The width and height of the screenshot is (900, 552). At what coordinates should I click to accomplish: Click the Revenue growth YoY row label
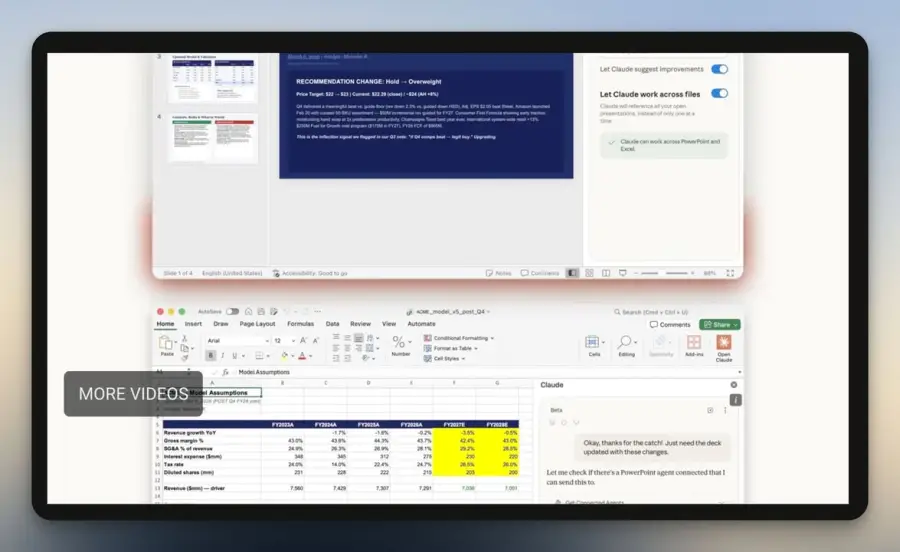[190, 433]
